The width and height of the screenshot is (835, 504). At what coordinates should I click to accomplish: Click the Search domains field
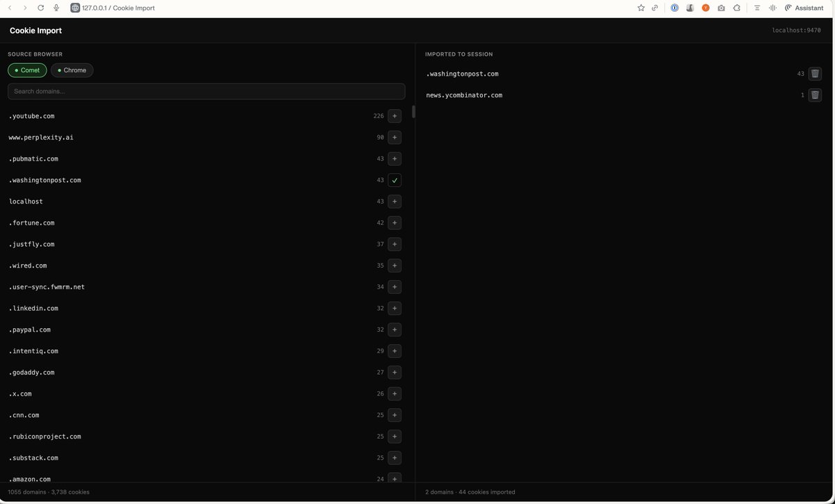(207, 91)
